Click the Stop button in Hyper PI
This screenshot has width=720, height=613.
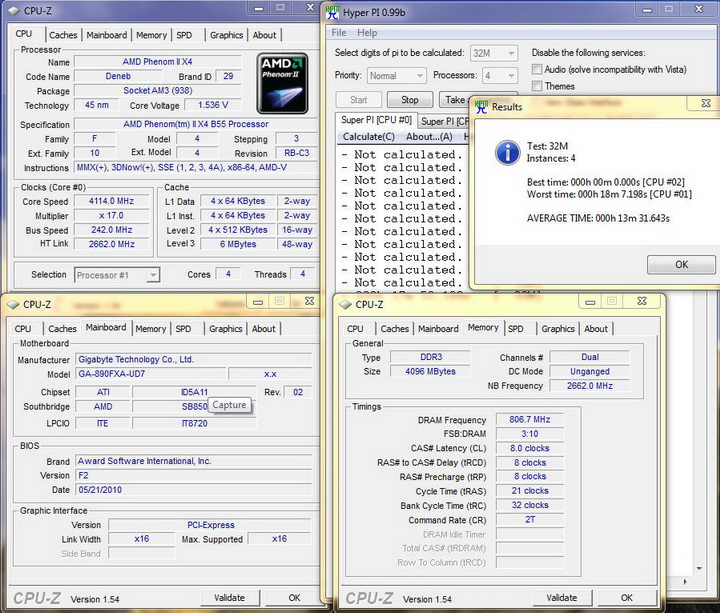point(410,100)
